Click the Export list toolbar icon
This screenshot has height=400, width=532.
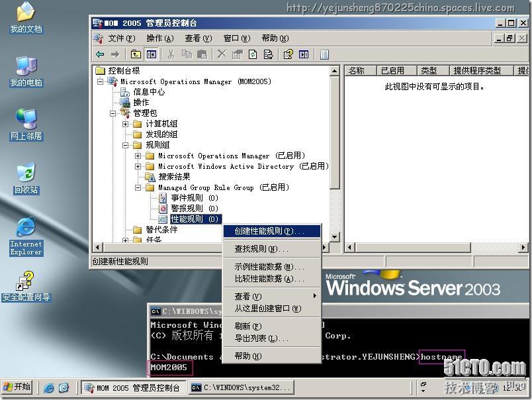(x=268, y=54)
